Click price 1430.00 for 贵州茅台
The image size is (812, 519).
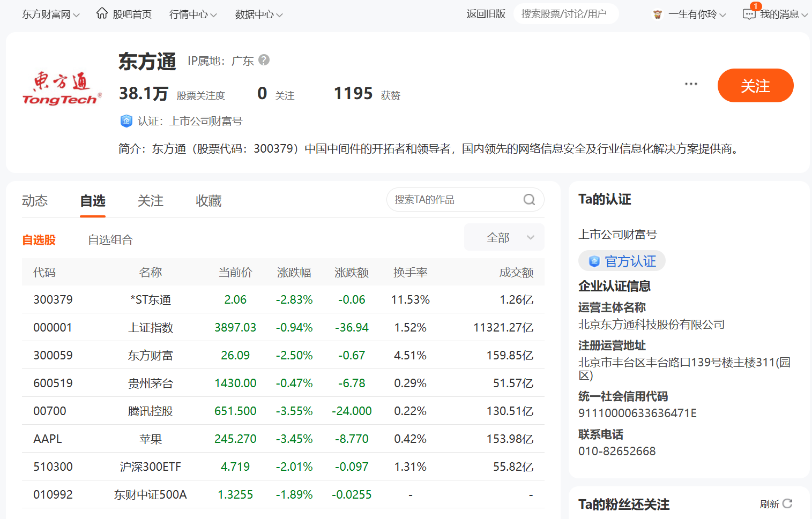(235, 383)
